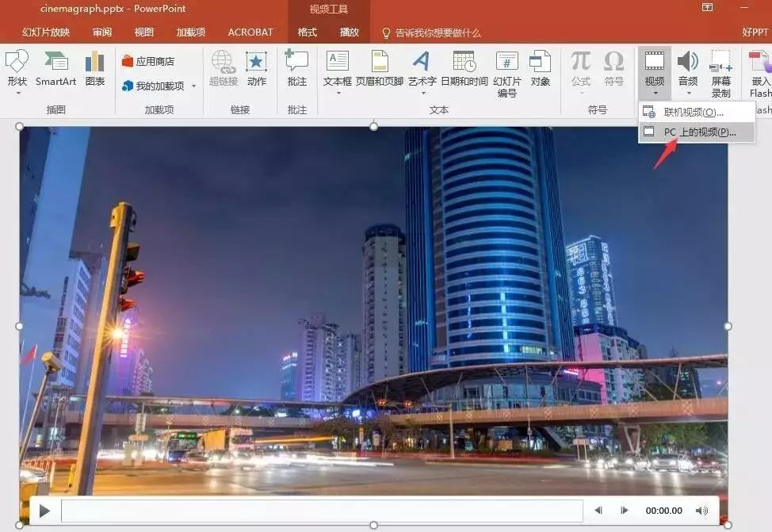Choose Video on My PC (PC上的视频)

coord(696,132)
